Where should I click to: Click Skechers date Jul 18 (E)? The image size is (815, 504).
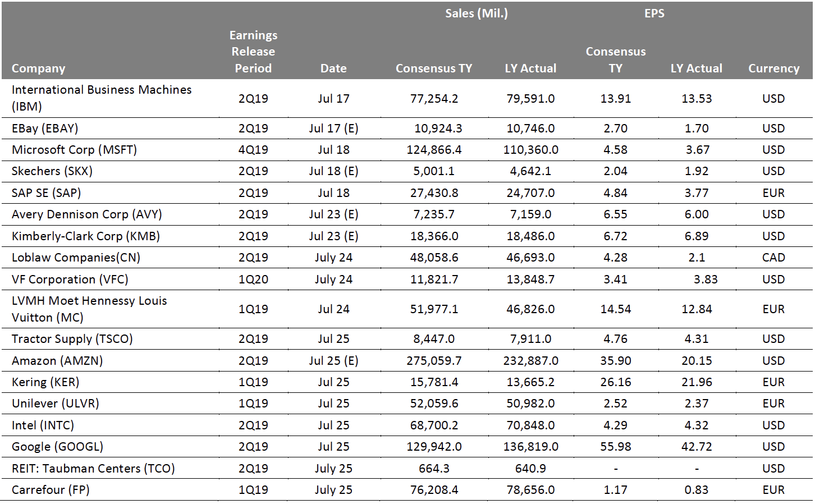[333, 171]
